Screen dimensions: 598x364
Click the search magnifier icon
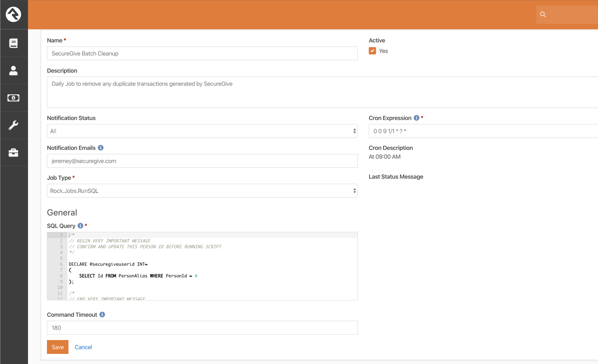[543, 15]
